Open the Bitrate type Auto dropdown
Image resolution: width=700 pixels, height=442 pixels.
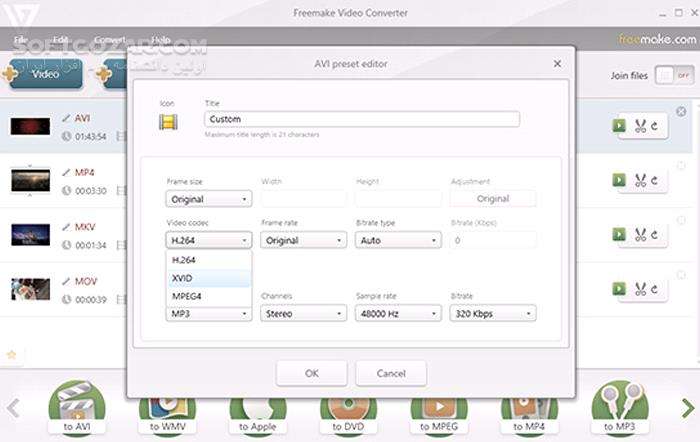[x=398, y=240]
